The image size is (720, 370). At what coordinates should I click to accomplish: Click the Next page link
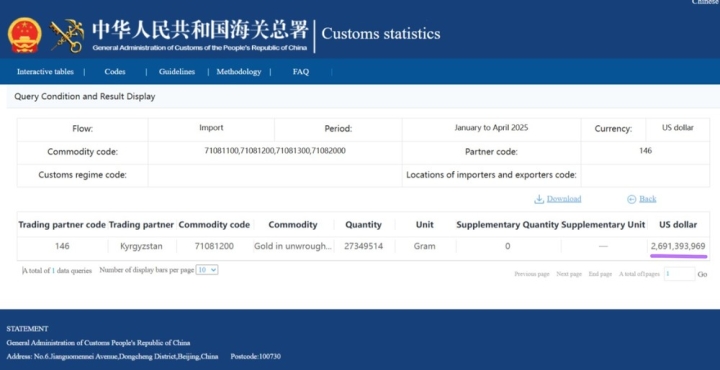click(x=569, y=274)
